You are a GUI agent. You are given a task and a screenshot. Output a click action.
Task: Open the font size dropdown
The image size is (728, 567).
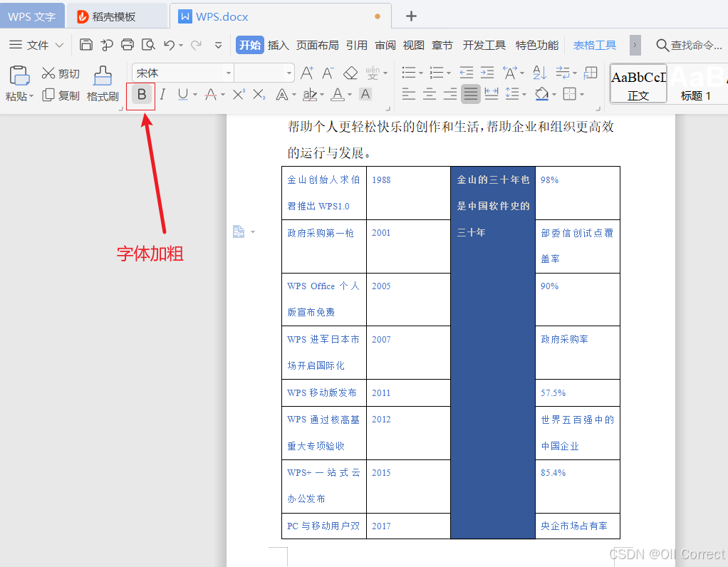288,73
